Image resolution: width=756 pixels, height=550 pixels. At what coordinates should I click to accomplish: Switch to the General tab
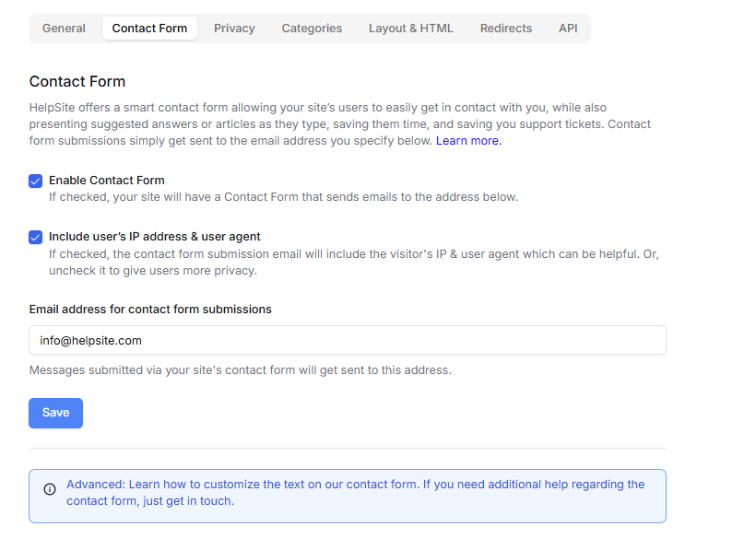[64, 29]
